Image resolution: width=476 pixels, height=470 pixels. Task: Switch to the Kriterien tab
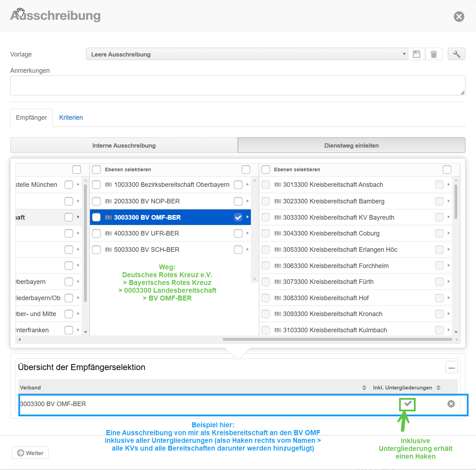click(71, 118)
